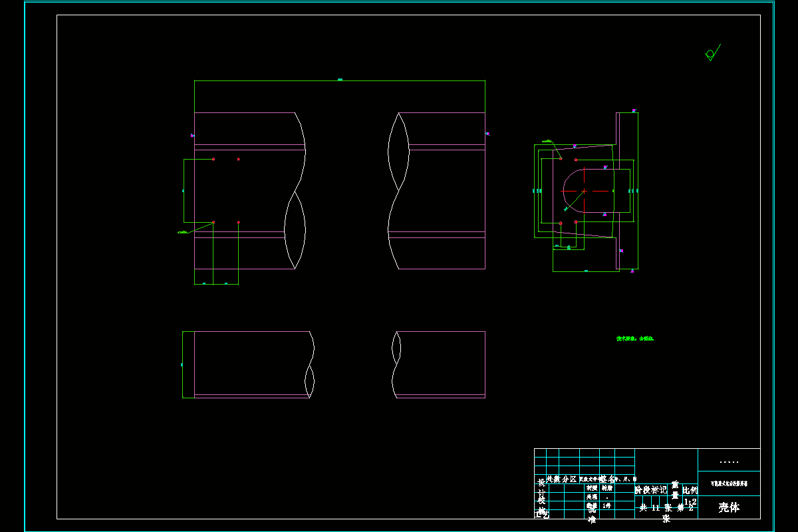Click the leader annotation text at side view's upper left
This screenshot has width=798, height=532.
547,141
